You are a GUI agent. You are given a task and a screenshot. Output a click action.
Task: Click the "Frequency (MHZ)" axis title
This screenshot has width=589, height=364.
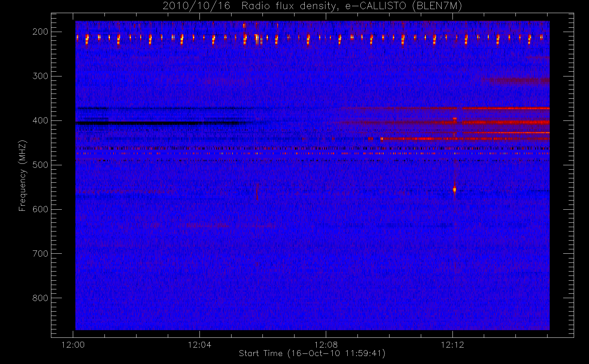click(23, 175)
